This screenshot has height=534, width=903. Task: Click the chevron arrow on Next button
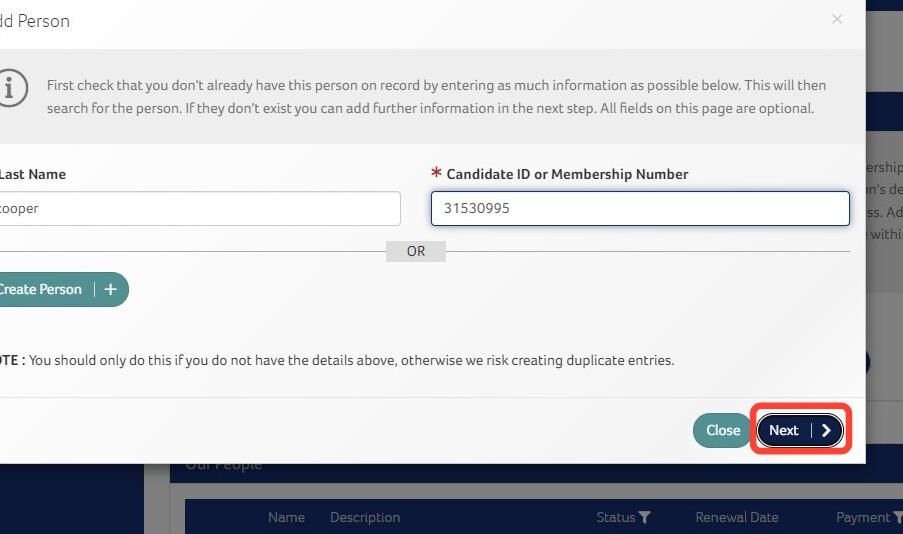826,430
